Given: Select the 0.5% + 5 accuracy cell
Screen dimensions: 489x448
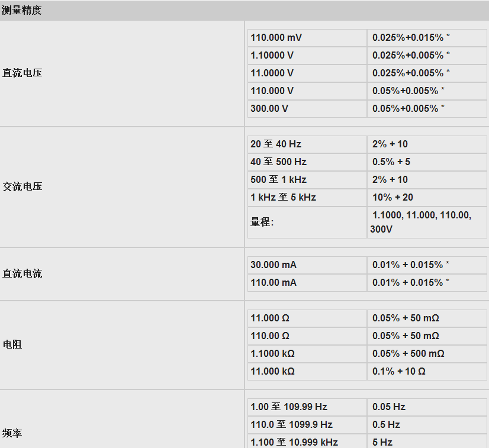Looking at the screenshot, I should [x=391, y=162].
